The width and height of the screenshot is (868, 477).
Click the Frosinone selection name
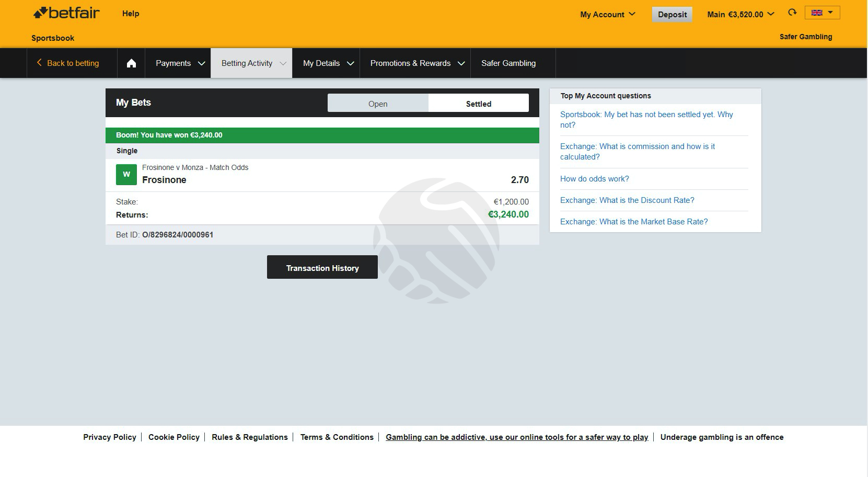click(164, 180)
